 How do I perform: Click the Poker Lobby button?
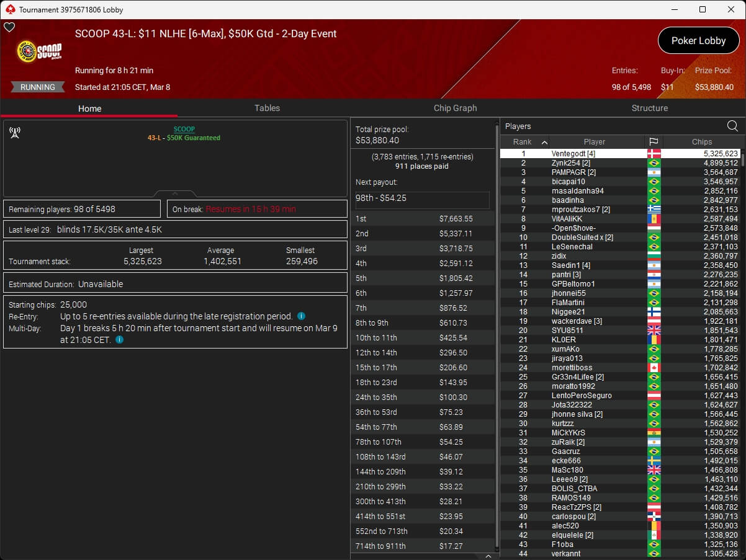pyautogui.click(x=698, y=40)
